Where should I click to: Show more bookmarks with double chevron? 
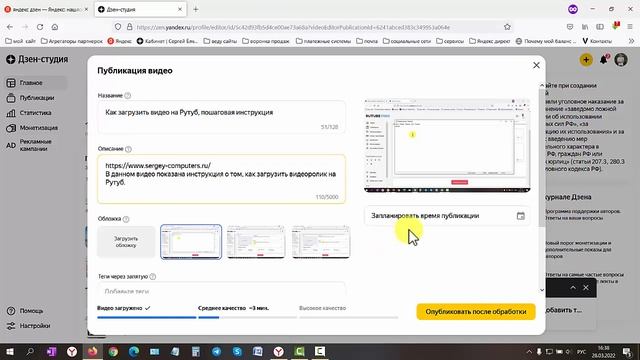coord(631,41)
